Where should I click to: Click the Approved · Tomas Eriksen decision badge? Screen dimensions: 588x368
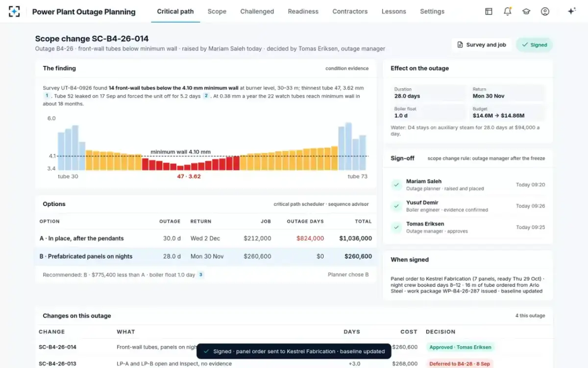click(x=460, y=347)
